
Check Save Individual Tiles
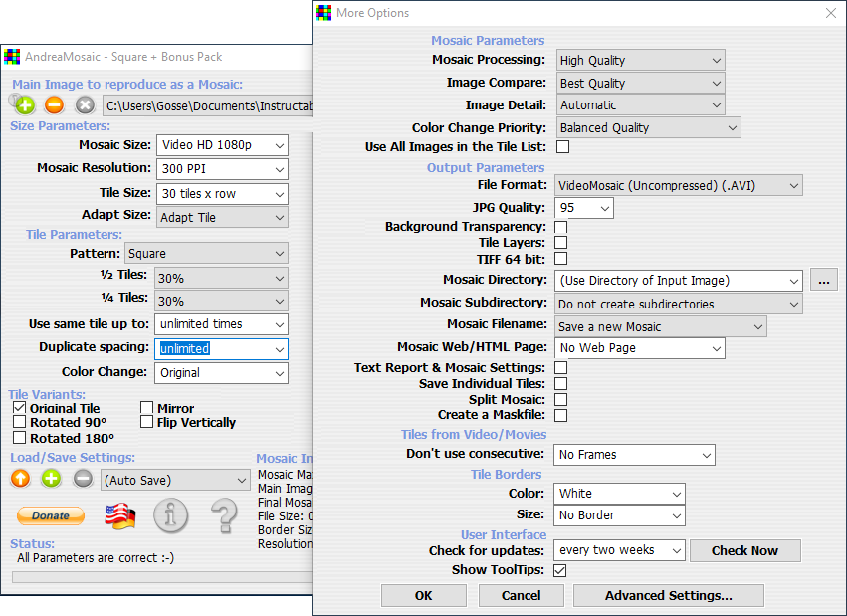point(560,384)
